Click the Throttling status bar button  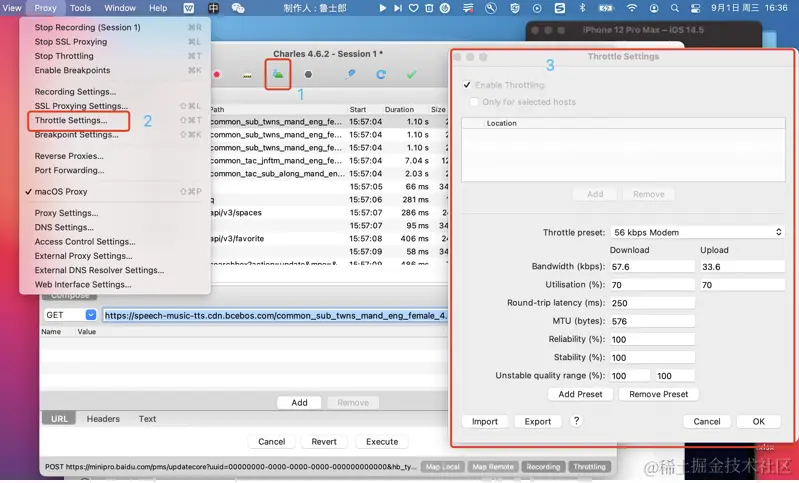[x=589, y=467]
